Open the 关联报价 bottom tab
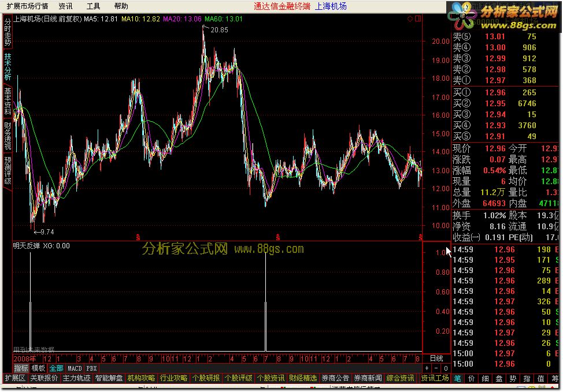 click(44, 378)
